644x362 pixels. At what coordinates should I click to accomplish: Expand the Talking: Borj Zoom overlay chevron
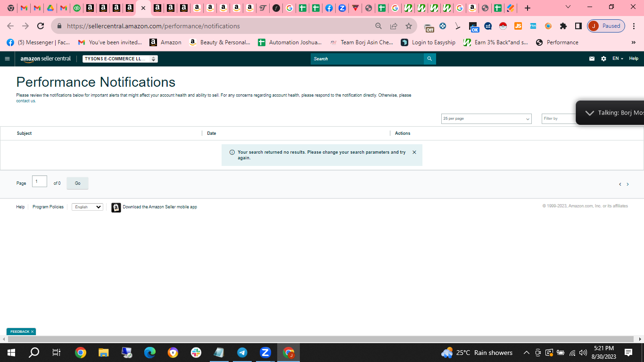(x=589, y=113)
